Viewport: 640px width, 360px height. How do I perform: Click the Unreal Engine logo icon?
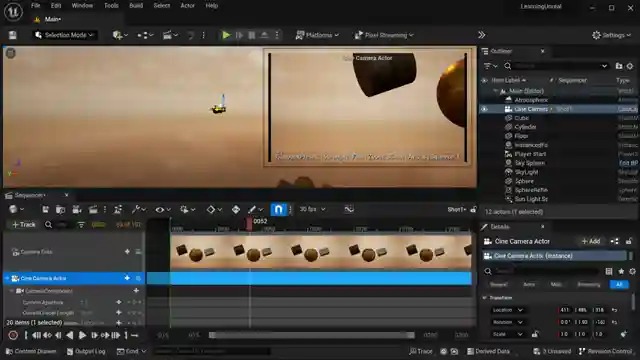pos(13,12)
